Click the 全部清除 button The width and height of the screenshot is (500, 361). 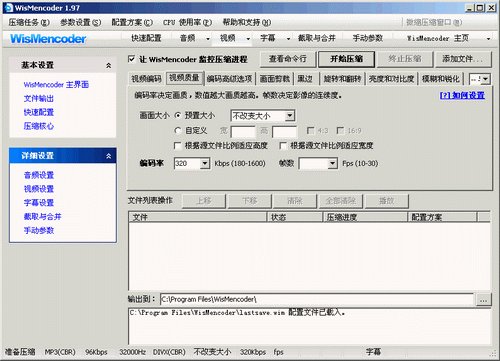click(341, 201)
